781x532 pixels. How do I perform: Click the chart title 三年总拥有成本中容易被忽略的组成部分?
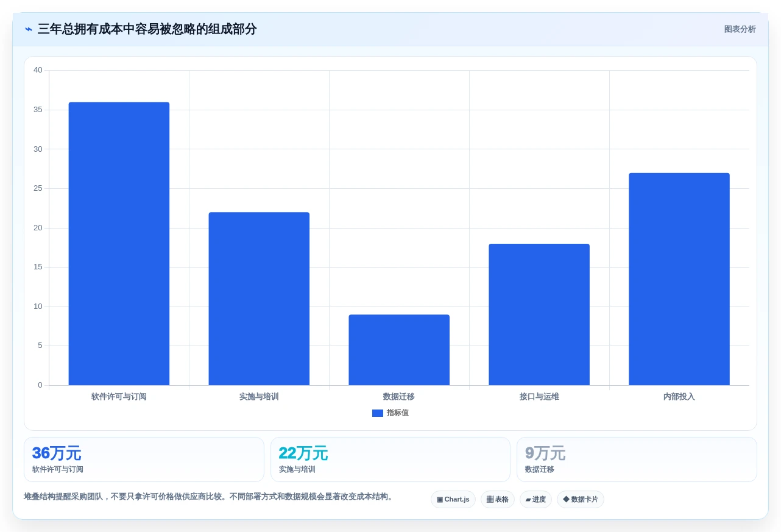tap(147, 29)
